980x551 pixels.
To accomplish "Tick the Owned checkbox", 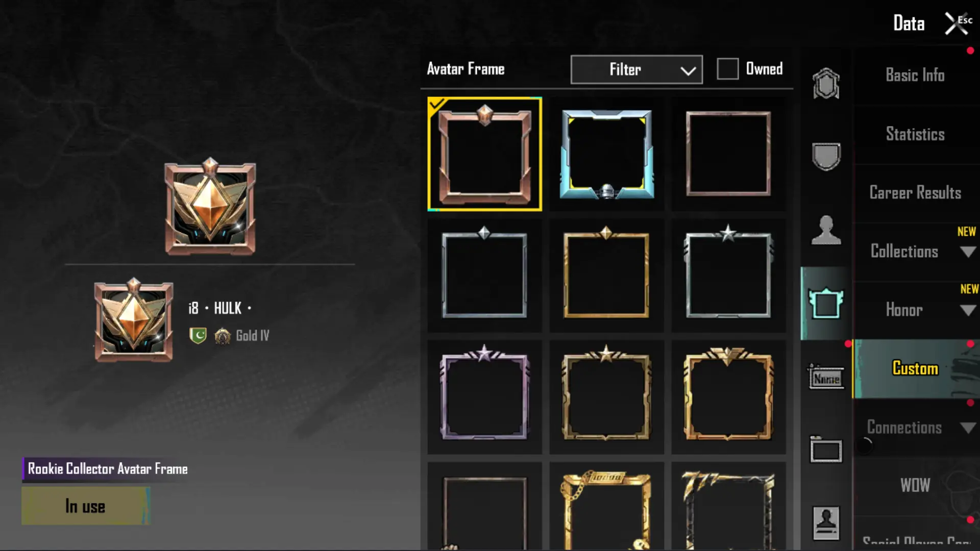I will coord(727,69).
